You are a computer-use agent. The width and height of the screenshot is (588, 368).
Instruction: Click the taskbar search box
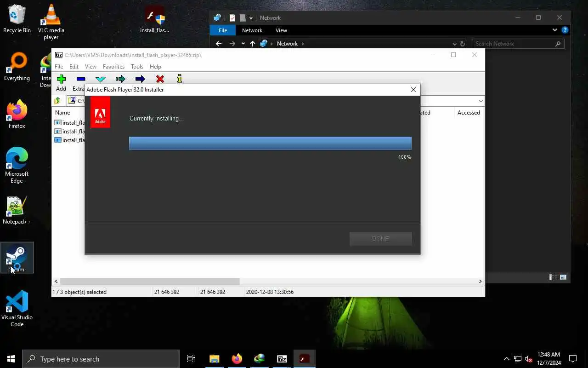tap(101, 359)
